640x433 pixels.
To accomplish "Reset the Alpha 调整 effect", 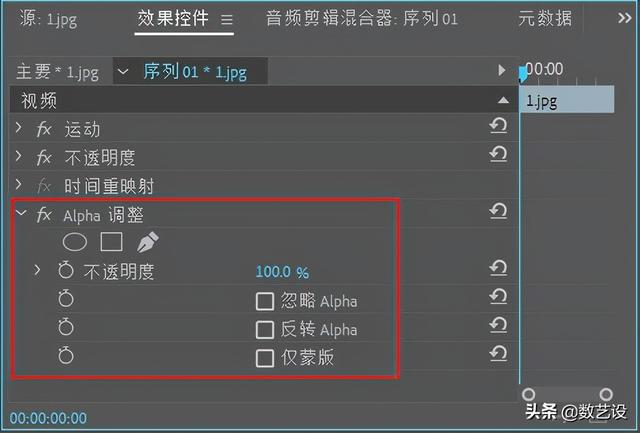I will [x=498, y=211].
